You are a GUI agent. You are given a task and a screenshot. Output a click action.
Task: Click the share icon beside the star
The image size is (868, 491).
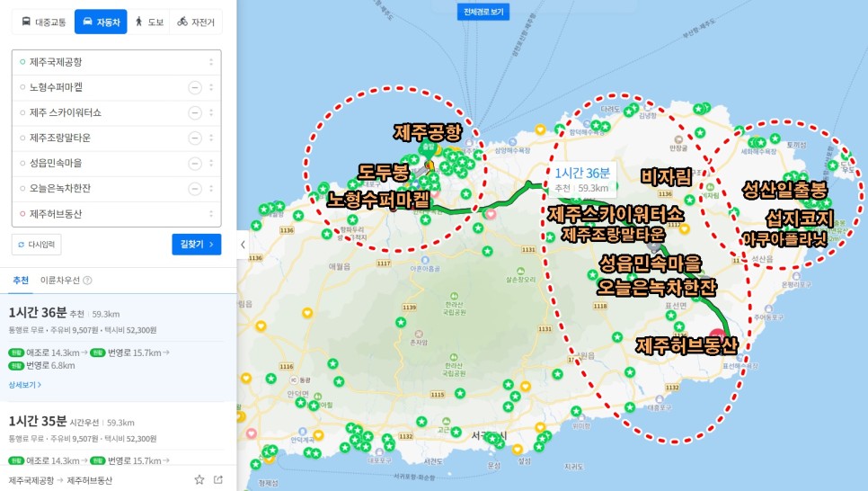(x=218, y=480)
